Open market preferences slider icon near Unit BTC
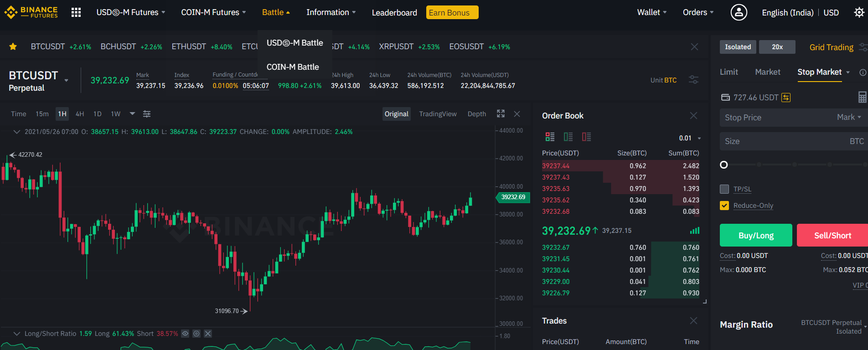 tap(693, 80)
